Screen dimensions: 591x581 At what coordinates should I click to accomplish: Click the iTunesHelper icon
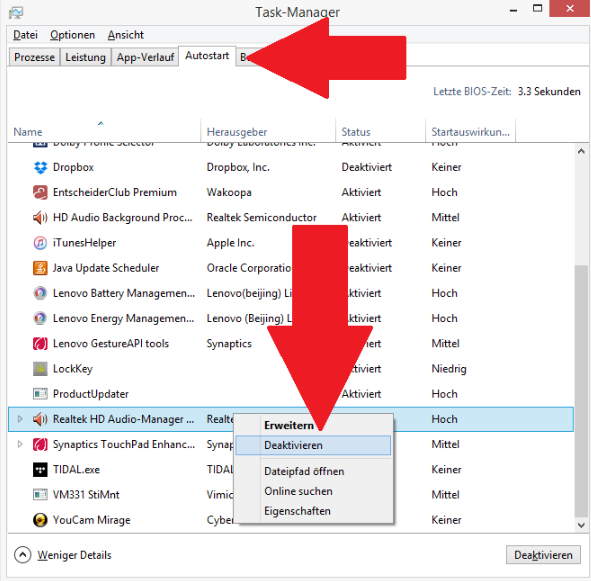[x=40, y=243]
